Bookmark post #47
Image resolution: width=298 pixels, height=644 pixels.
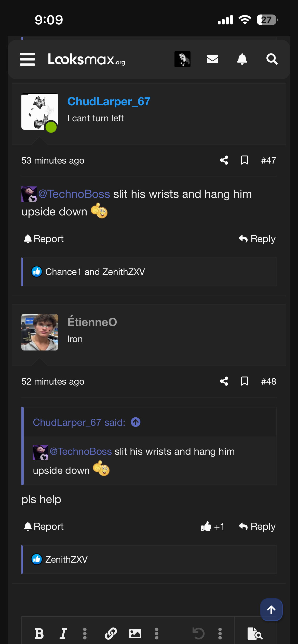(x=245, y=160)
